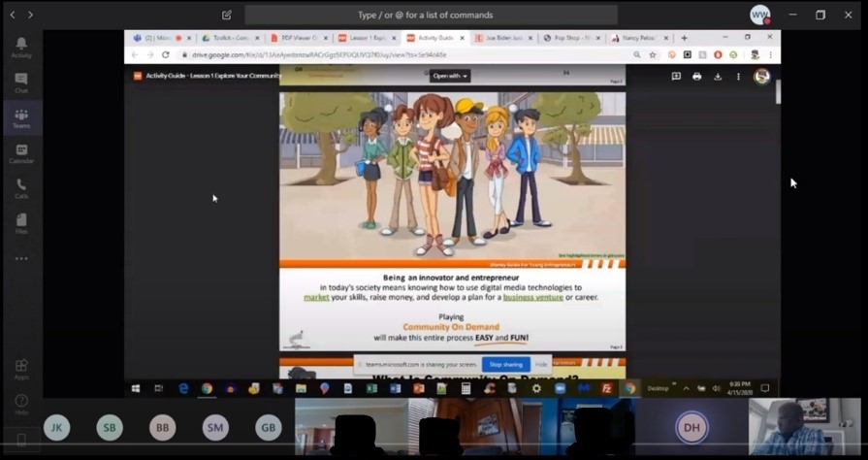The image size is (868, 460).
Task: Click the Chrome profile avatar in the toolbar
Action: click(x=755, y=55)
